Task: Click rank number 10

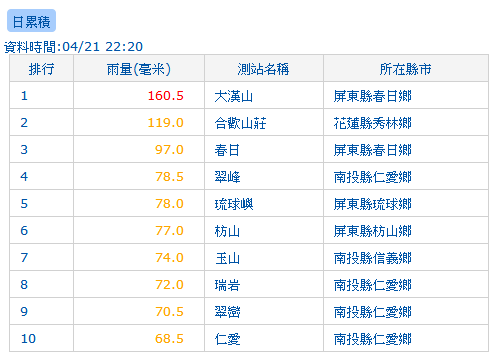Action: (x=28, y=339)
